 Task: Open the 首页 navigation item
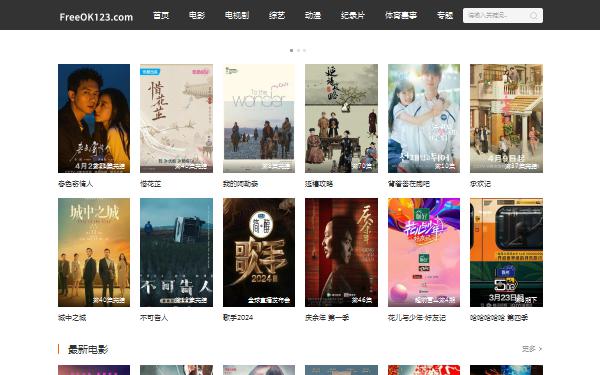coord(161,15)
